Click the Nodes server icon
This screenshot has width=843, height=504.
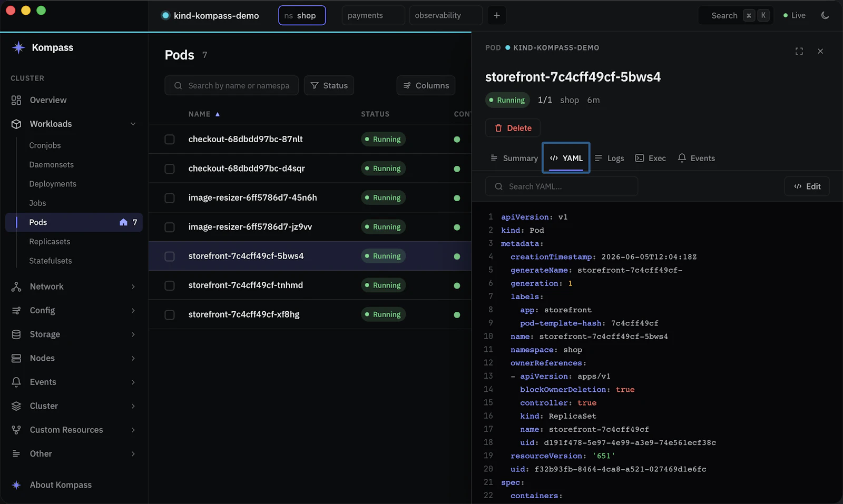pos(16,358)
